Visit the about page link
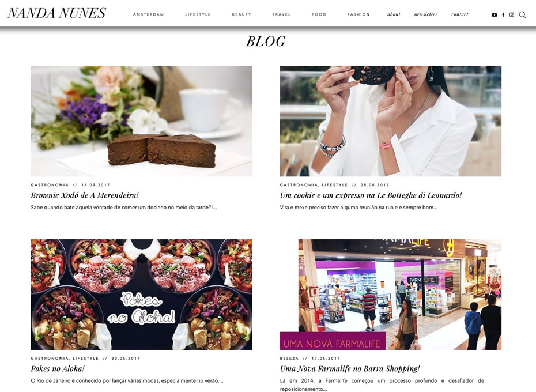 394,14
